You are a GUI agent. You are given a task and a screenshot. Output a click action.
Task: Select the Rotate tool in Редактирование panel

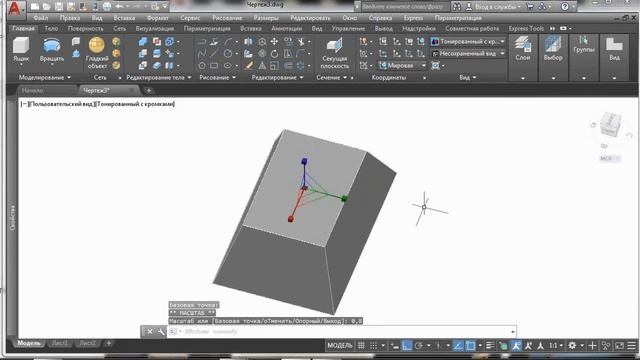click(x=274, y=53)
